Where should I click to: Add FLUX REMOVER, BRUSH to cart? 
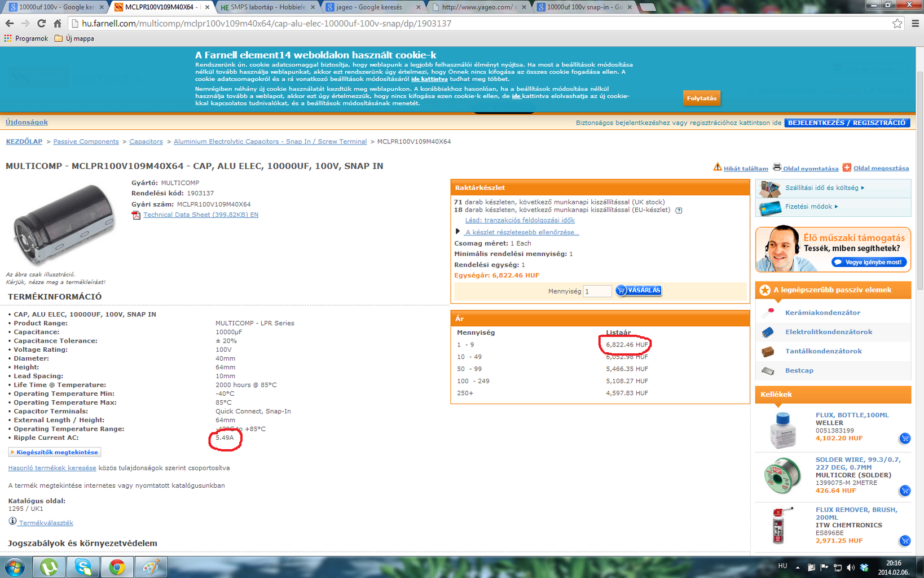point(905,541)
